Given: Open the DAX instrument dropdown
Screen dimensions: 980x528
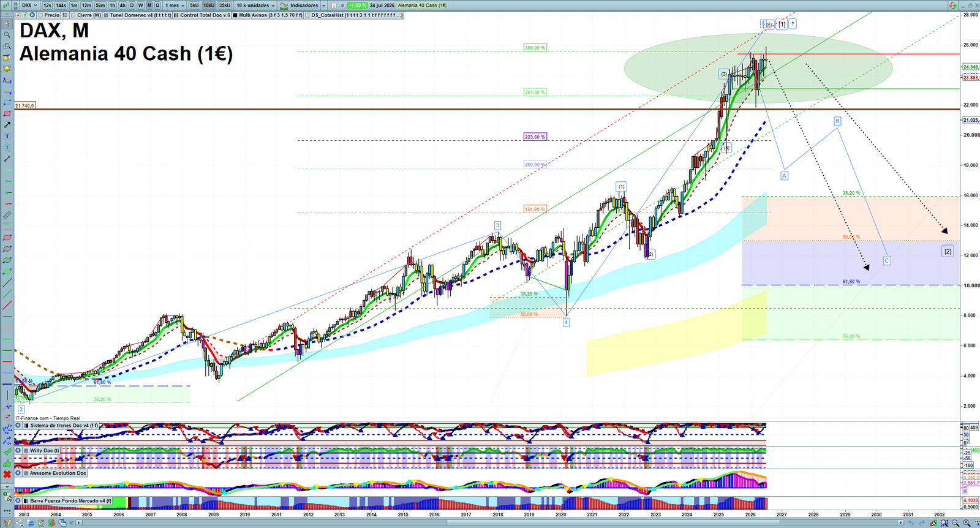Looking at the screenshot, I should (29, 6).
